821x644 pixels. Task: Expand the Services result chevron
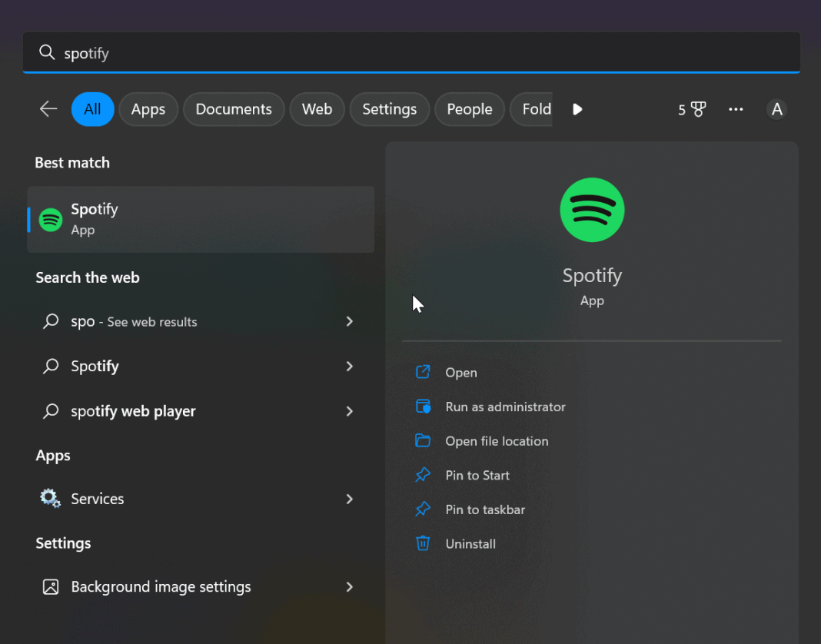pos(350,499)
